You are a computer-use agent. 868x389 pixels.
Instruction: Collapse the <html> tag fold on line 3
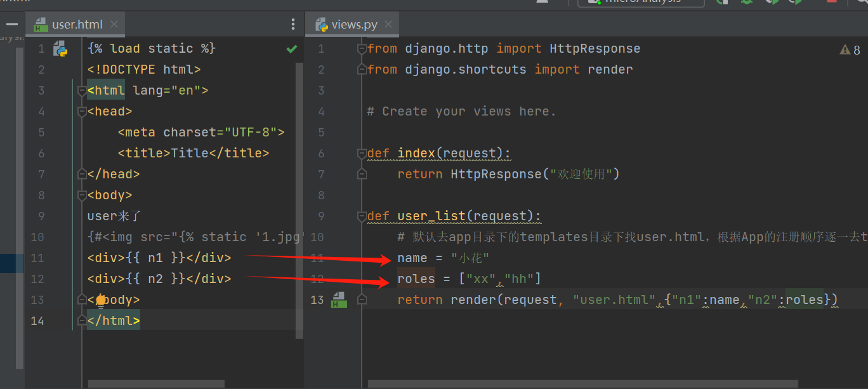[x=81, y=91]
